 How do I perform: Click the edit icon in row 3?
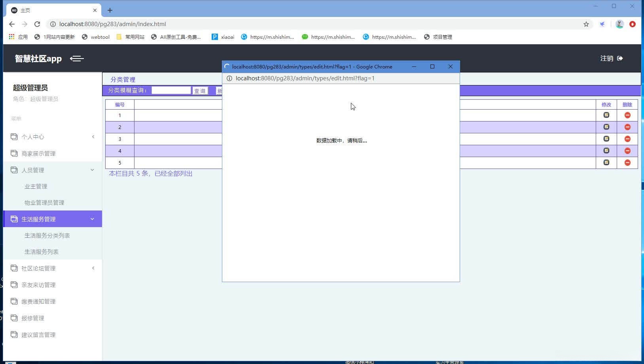606,139
